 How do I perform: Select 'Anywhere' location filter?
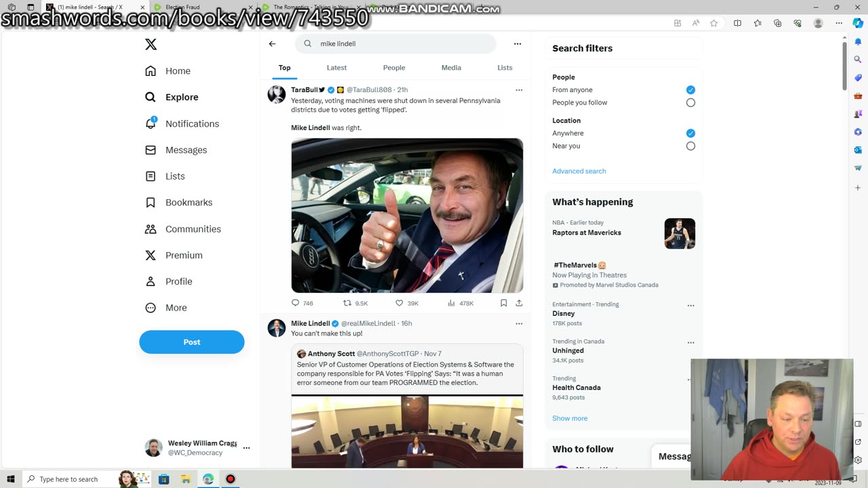[x=690, y=133]
